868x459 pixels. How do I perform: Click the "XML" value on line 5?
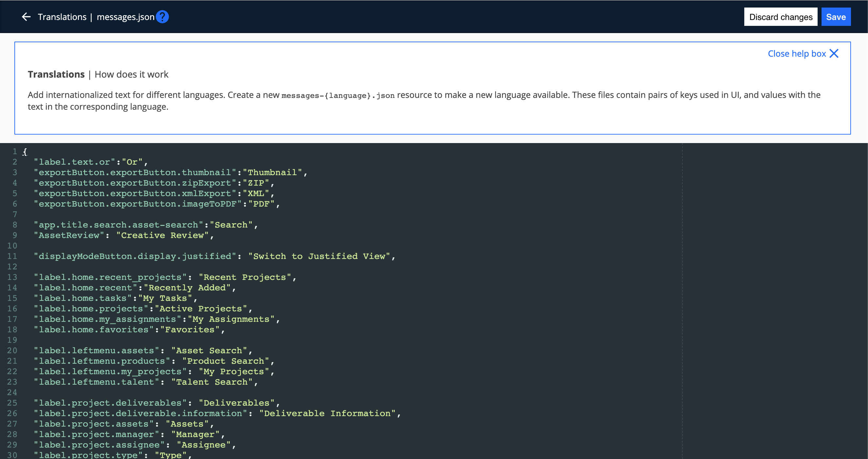256,193
